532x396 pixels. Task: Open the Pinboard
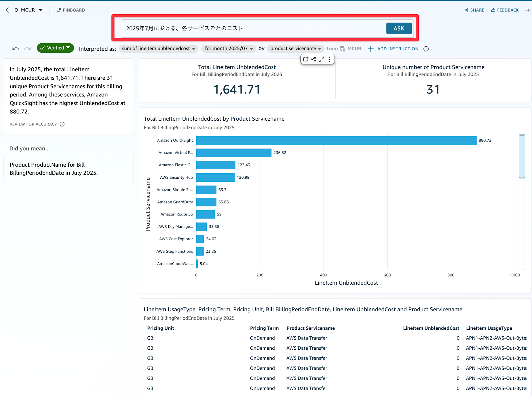tap(71, 10)
